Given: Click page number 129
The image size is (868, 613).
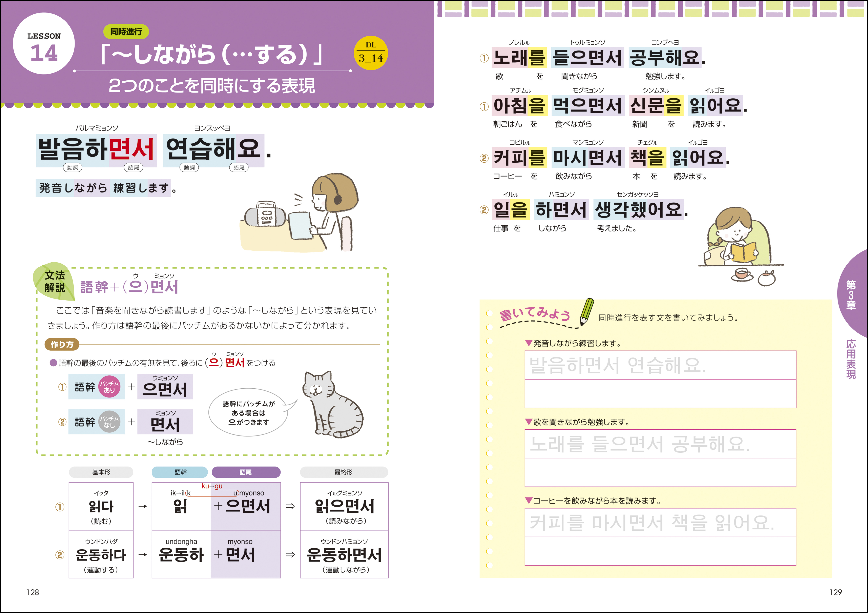Looking at the screenshot, I should (x=835, y=593).
